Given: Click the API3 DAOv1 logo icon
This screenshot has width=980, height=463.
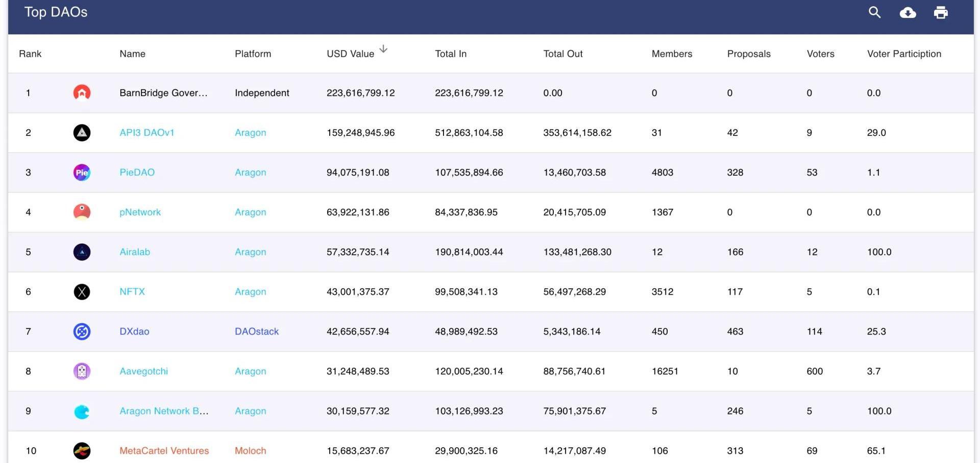Looking at the screenshot, I should 82,133.
